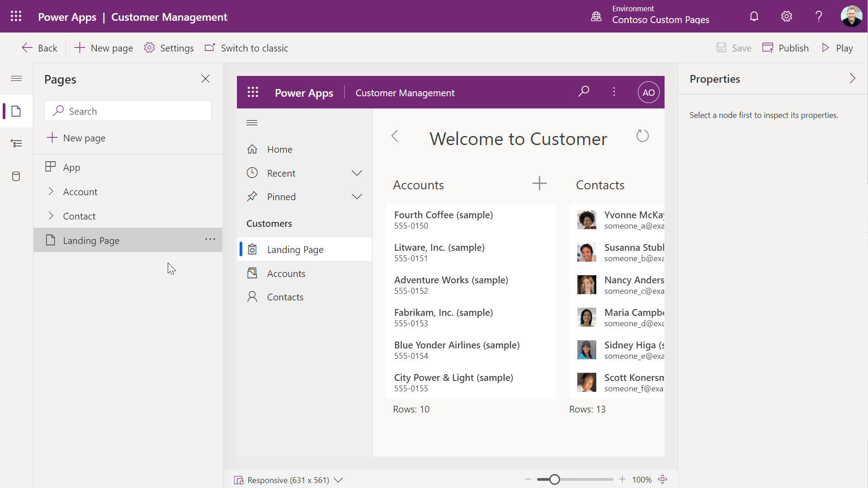Collapse the left rail via the hamburger icon
The width and height of the screenshot is (868, 488).
click(x=16, y=78)
